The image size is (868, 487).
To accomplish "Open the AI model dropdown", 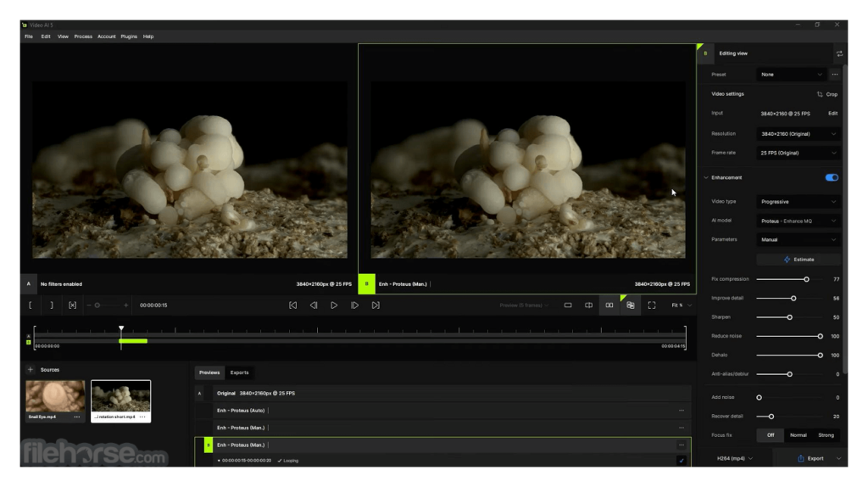I will (x=798, y=221).
